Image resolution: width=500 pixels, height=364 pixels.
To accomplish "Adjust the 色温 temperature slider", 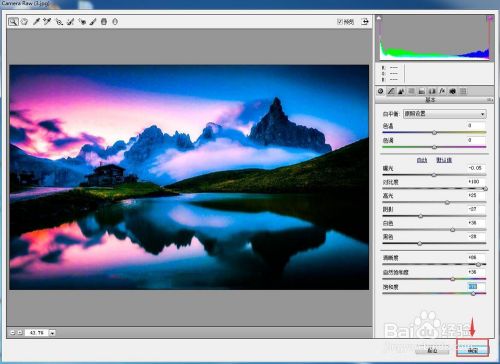I will 434,132.
